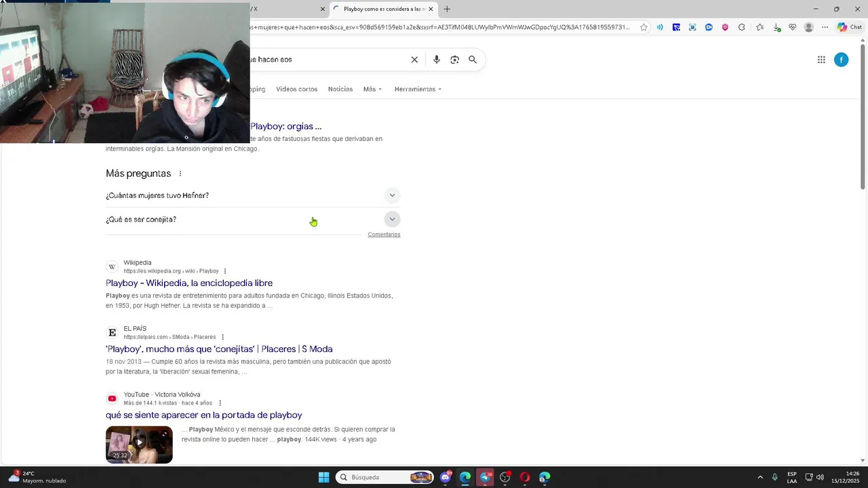Click the magnifier search button
The height and width of the screenshot is (488, 868).
tap(473, 60)
